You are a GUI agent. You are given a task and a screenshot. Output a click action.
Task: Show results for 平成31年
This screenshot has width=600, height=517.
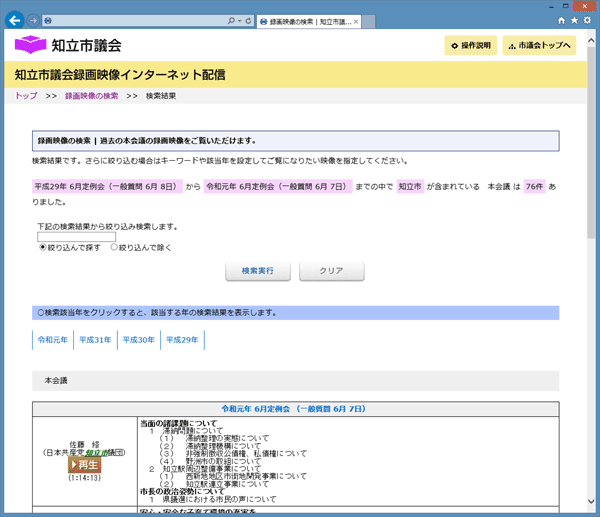[x=95, y=340]
